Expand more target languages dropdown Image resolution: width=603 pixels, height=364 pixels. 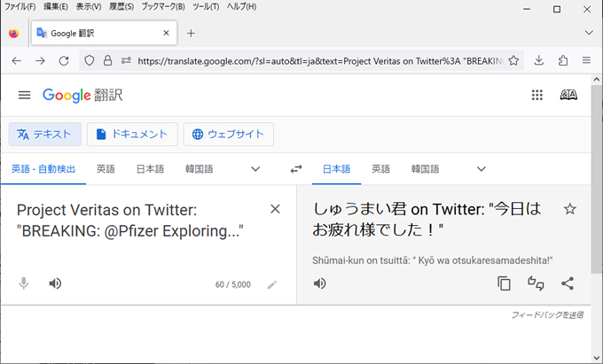[482, 169]
